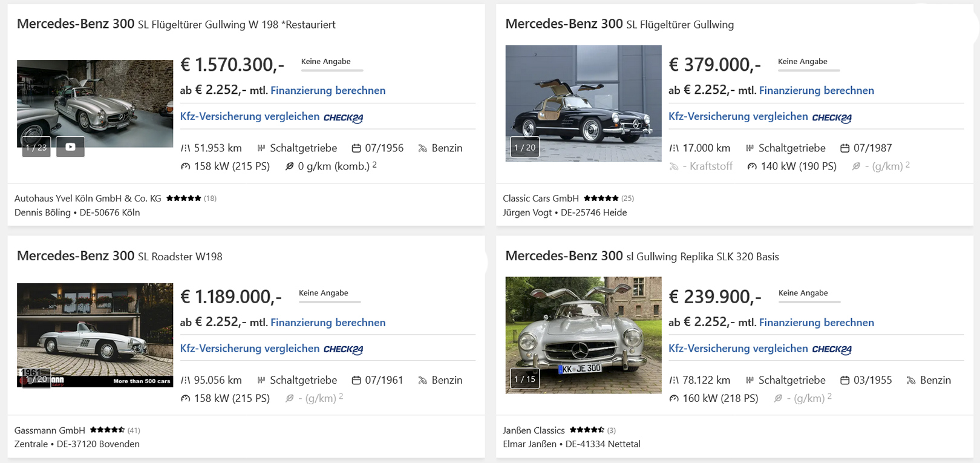Screen dimensions: 980x463
Task: Click gearbox icon in the €379.000 listing
Action: click(x=750, y=148)
